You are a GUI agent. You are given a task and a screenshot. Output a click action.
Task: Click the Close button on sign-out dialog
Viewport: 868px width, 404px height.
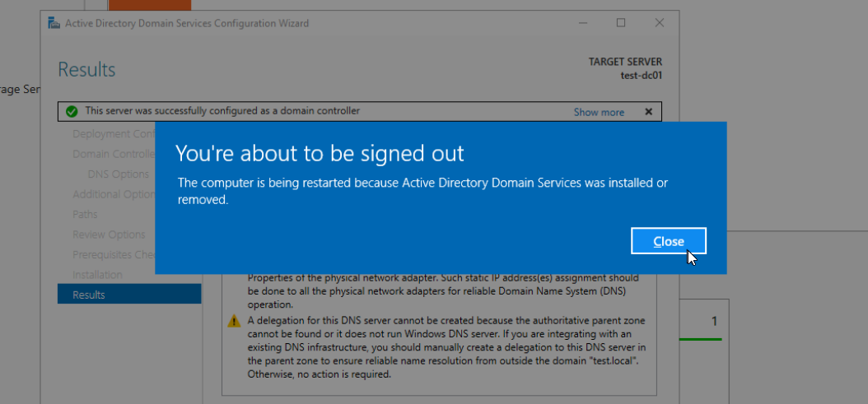(x=668, y=241)
